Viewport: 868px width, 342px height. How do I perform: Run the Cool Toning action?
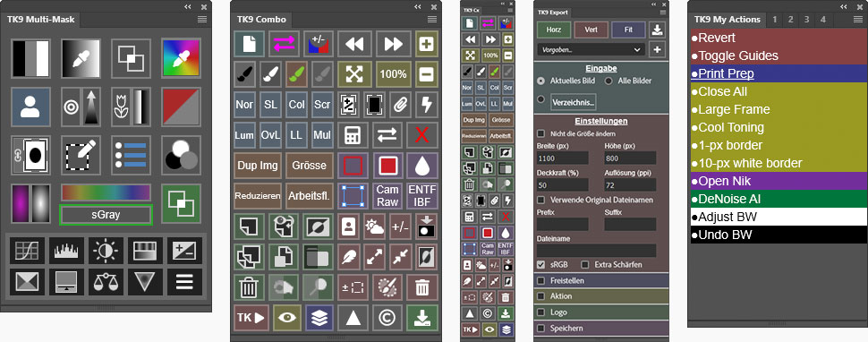tap(778, 127)
